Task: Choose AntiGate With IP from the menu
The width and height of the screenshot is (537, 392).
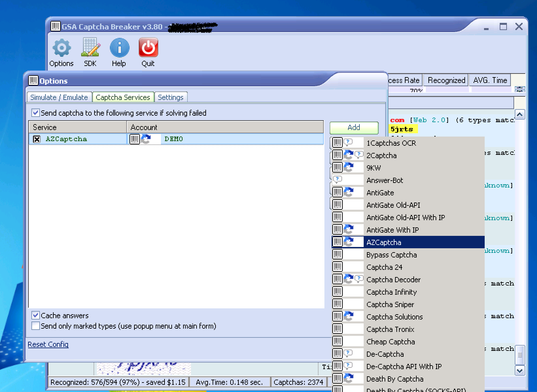Action: tap(408, 230)
